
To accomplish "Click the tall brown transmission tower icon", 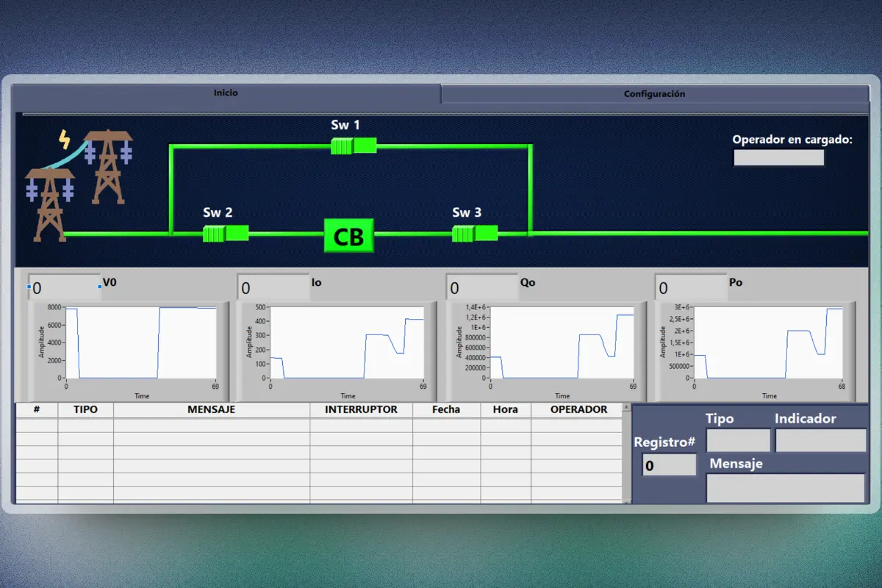I will point(109,169).
